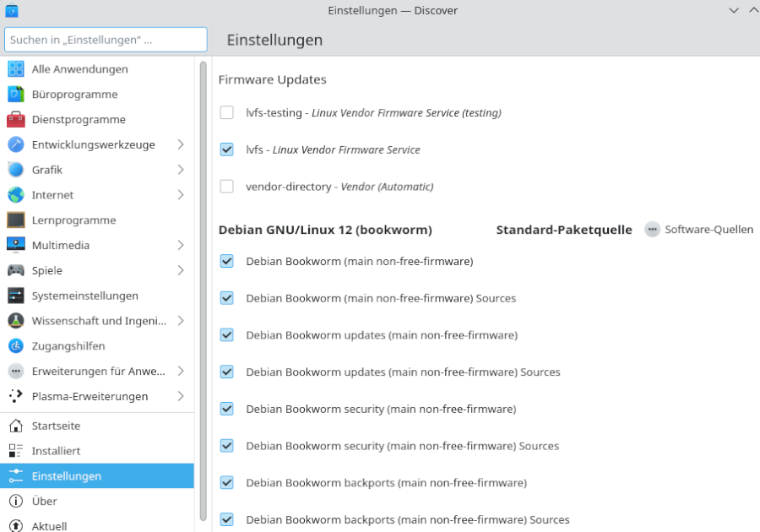Open the Software-Quellen button
The image size is (760, 532).
[x=699, y=229]
